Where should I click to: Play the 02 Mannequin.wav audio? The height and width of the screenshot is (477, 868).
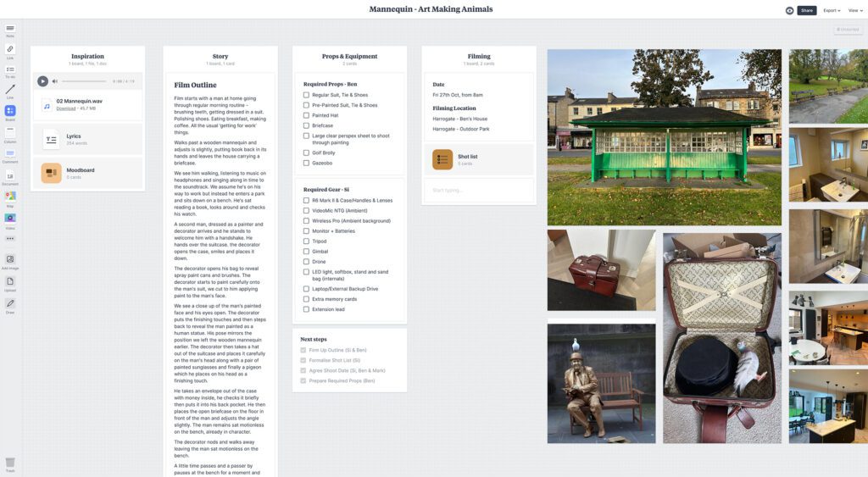pos(42,81)
